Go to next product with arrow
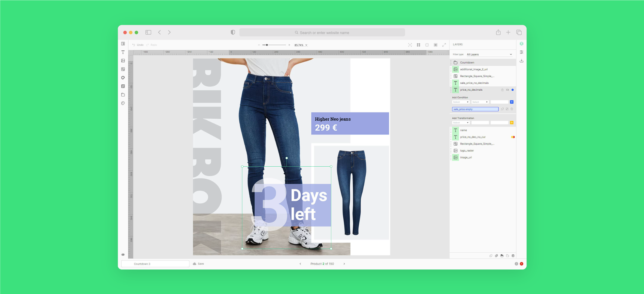The height and width of the screenshot is (294, 644). [344, 264]
